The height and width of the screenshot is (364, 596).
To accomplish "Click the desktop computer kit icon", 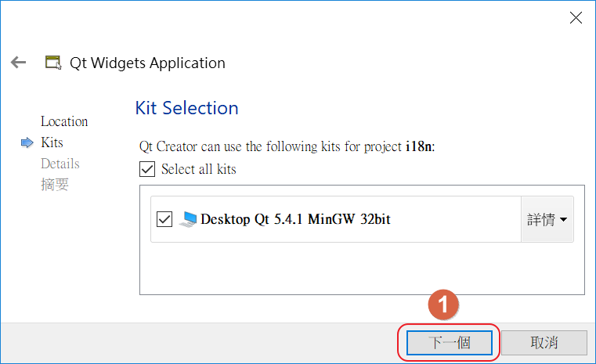I will coord(188,219).
